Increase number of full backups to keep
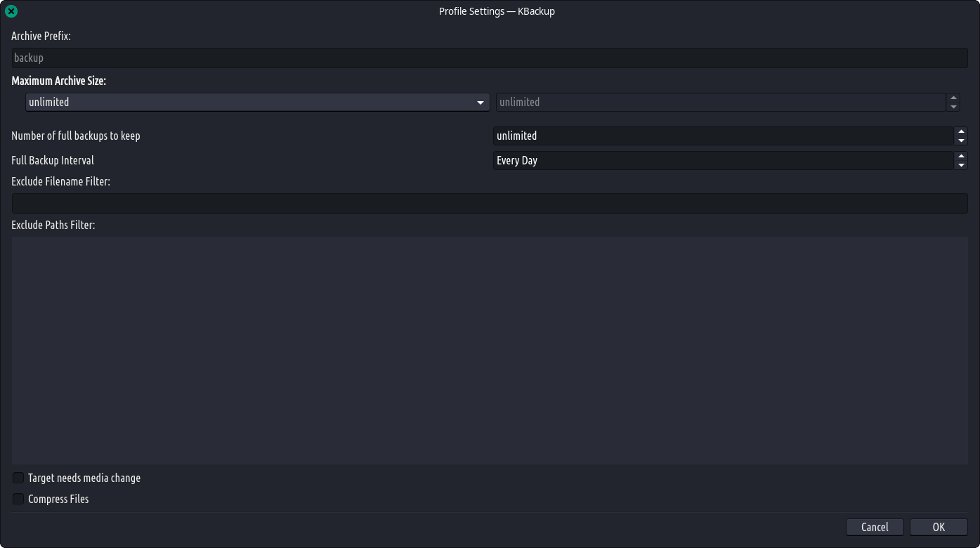The height and width of the screenshot is (548, 980). coord(961,131)
